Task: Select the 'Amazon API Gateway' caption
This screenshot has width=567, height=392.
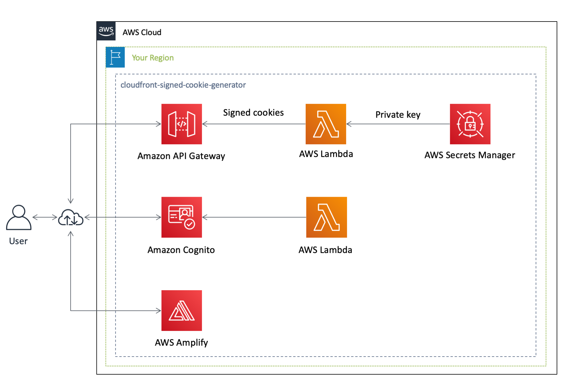Action: click(181, 156)
